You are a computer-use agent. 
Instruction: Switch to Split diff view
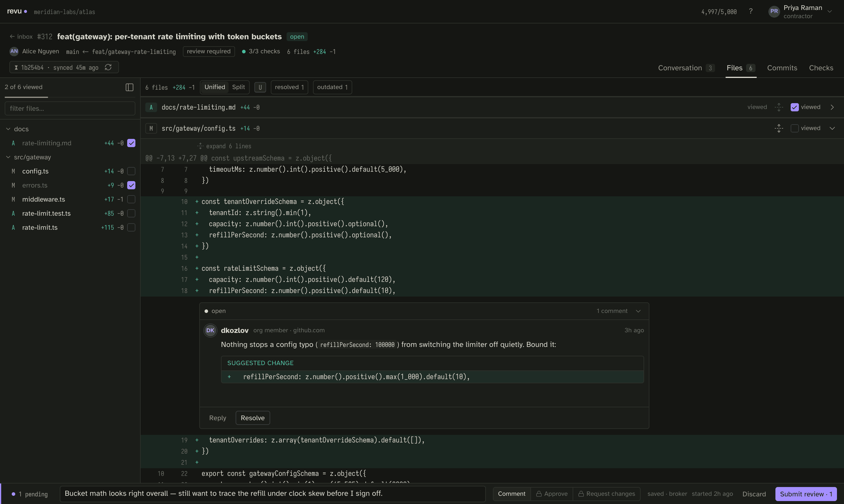pyautogui.click(x=239, y=87)
